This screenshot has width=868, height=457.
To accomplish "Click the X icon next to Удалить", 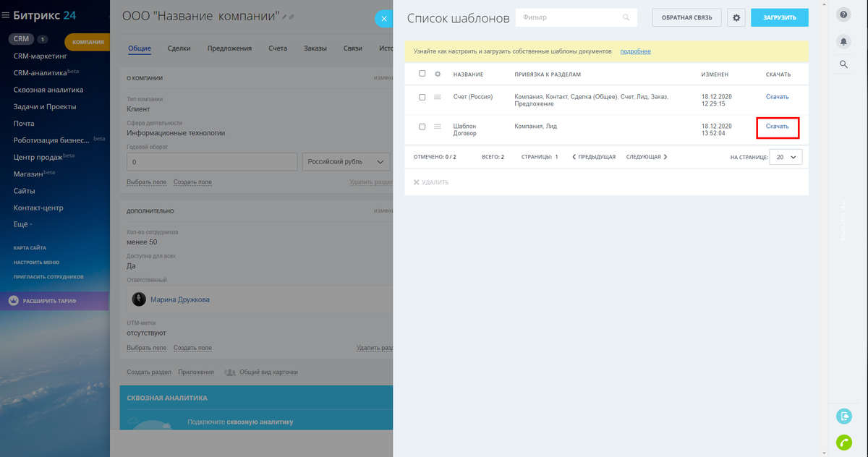I will point(416,182).
